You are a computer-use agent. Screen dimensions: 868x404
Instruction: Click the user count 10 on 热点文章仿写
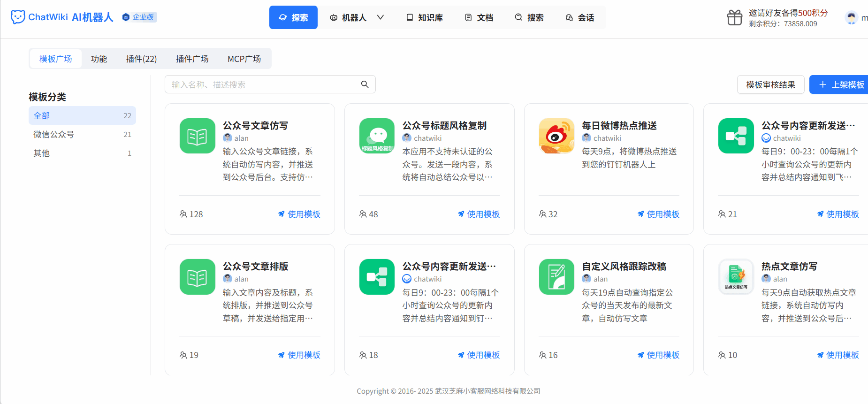pyautogui.click(x=728, y=355)
